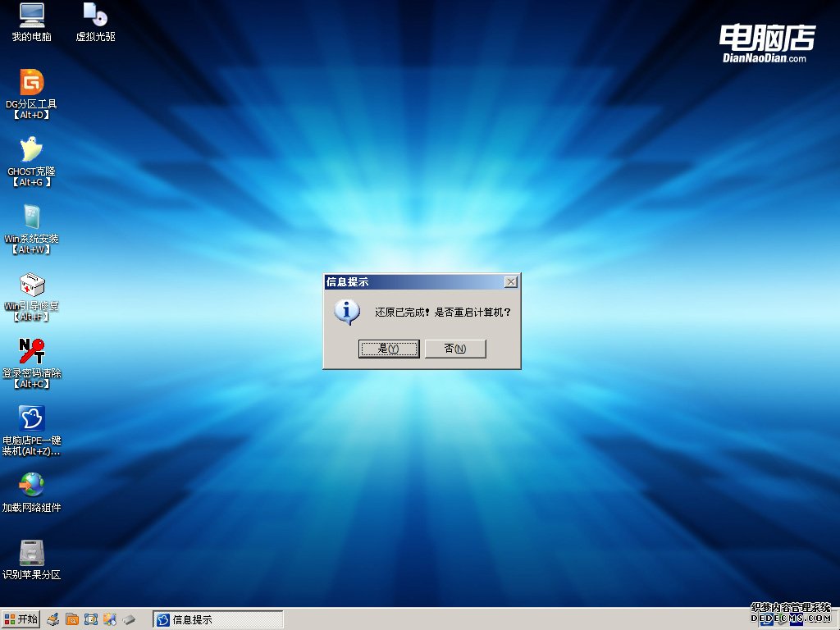Click the orange folder search quick launch icon
The width and height of the screenshot is (840, 630).
[71, 619]
